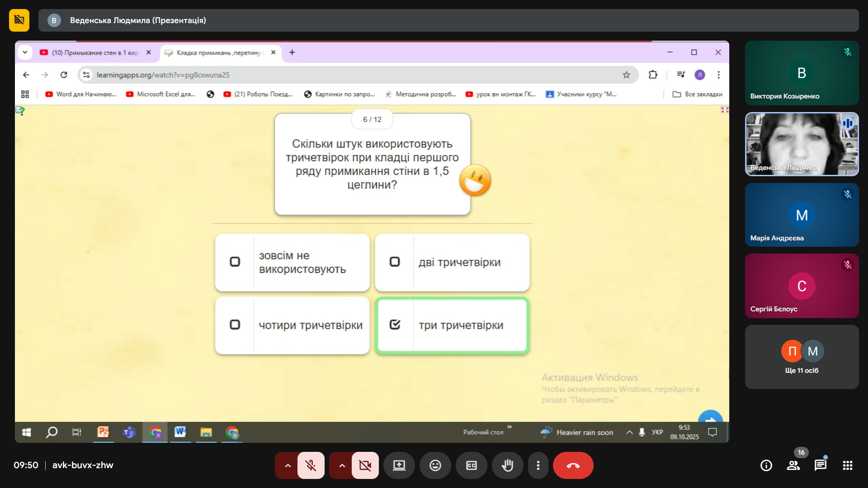This screenshot has width=868, height=488.
Task: Click the present screen icon
Action: (x=399, y=465)
